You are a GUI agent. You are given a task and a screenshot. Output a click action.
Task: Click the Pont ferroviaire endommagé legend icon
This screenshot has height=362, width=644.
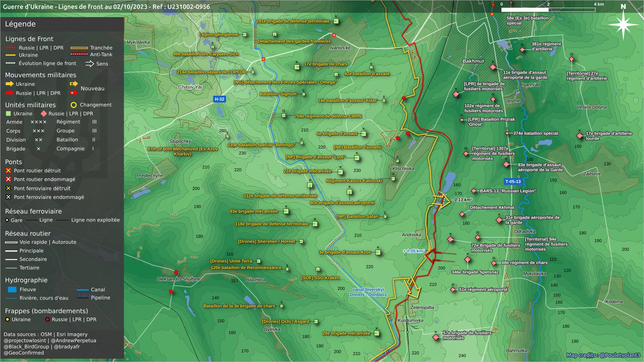[8, 197]
